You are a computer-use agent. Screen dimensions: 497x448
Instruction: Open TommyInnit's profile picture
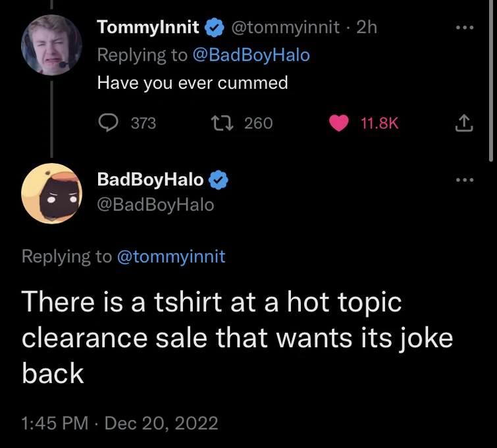(x=51, y=45)
